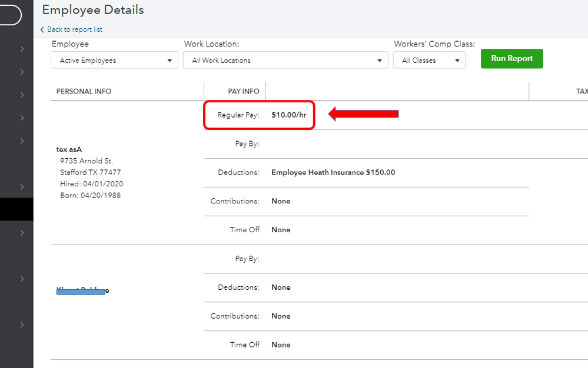
Task: Click the Employee Heath Insurance $150.00 deduction
Action: point(333,173)
